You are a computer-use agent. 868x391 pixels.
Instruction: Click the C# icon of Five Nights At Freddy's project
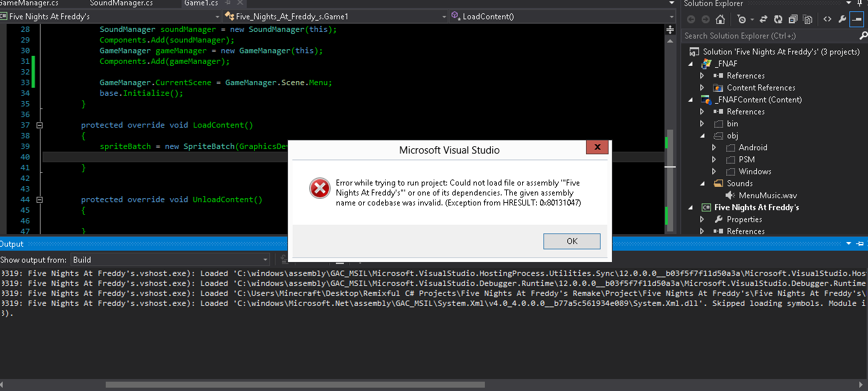click(707, 207)
